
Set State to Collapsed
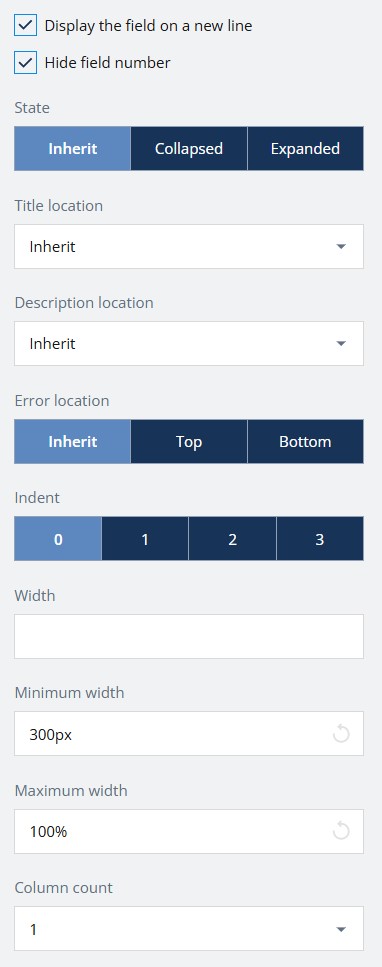tap(189, 149)
